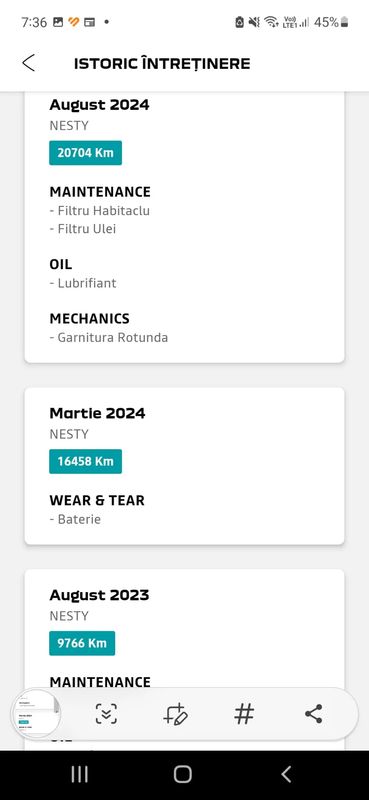Viewport: 369px width, 800px height.
Task: Tap the hashtag tag icon
Action: (244, 714)
